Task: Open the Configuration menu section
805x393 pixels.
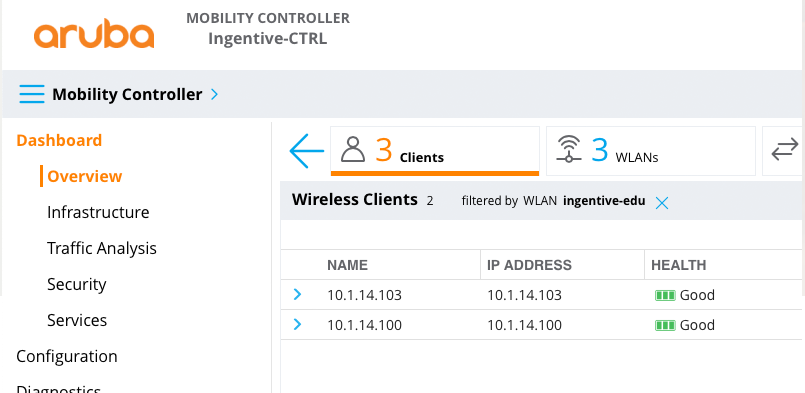Action: coord(67,356)
